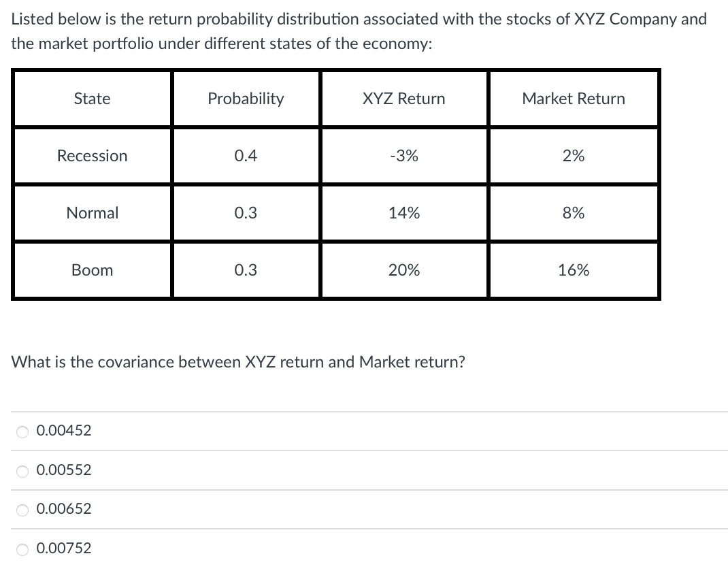Click the State column header
The width and height of the screenshot is (728, 573).
tap(92, 98)
